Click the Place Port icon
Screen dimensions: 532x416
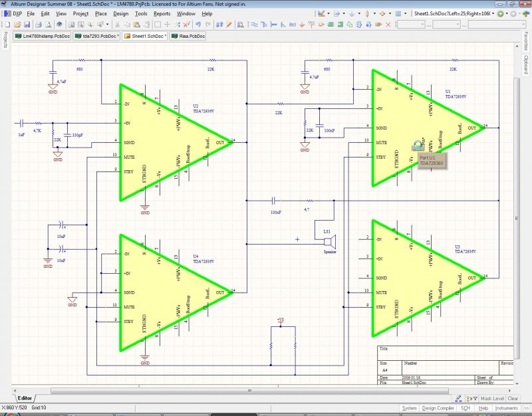(378, 25)
